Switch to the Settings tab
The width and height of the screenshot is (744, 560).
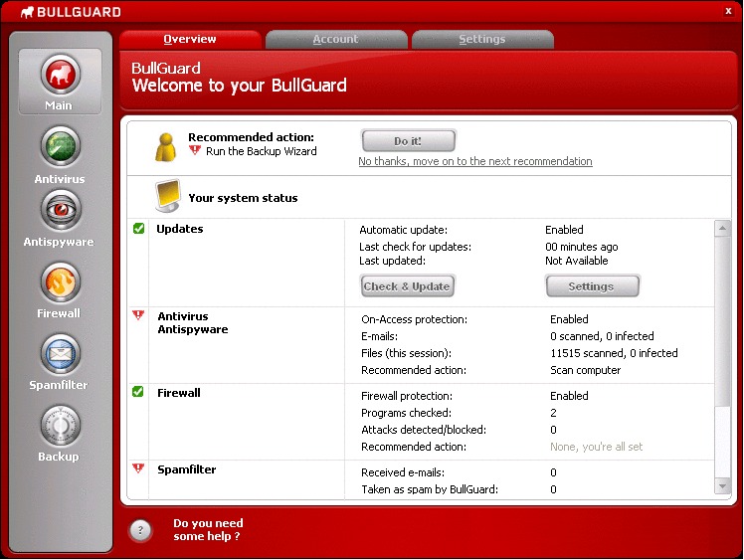(x=482, y=39)
